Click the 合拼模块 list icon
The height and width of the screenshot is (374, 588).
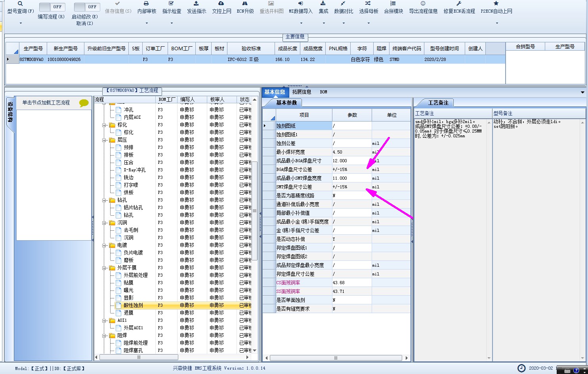tap(393, 4)
